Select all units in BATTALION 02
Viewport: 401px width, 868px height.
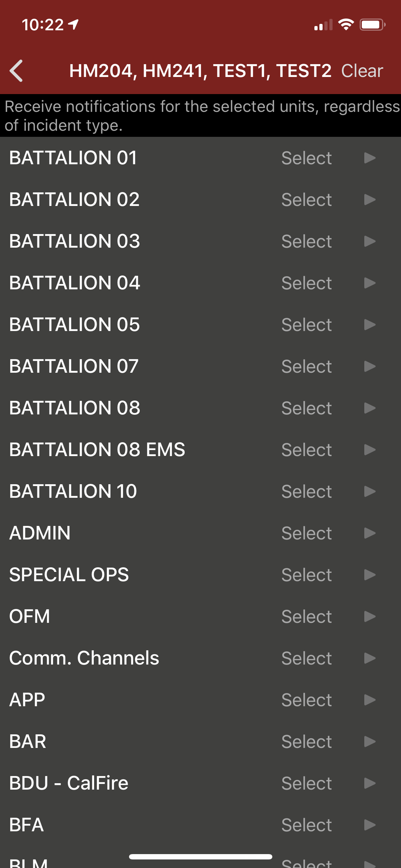click(307, 200)
